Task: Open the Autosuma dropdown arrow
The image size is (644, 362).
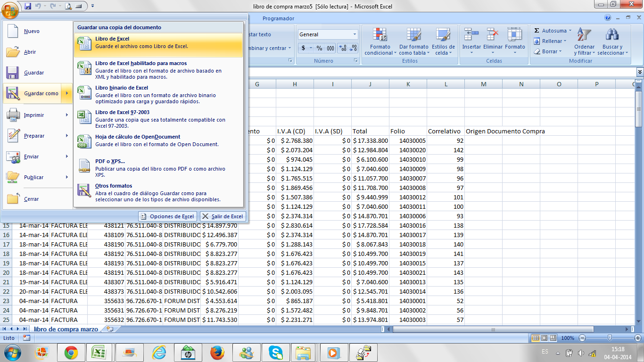Action: [570, 31]
